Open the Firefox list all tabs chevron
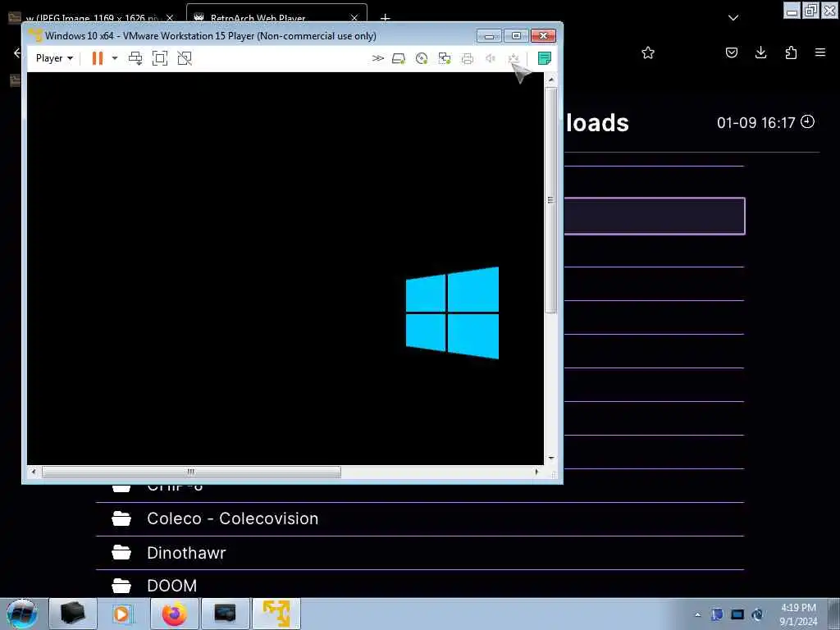 pos(733,18)
